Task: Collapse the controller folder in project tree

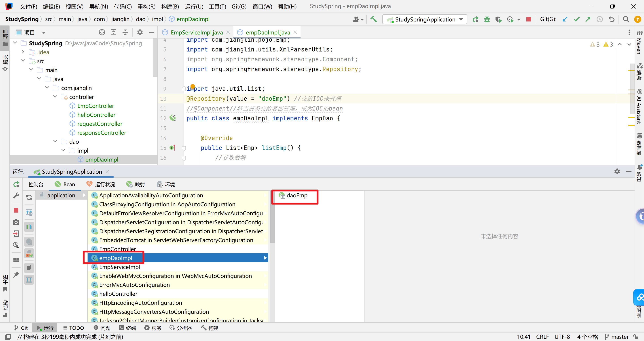Action: [x=55, y=97]
